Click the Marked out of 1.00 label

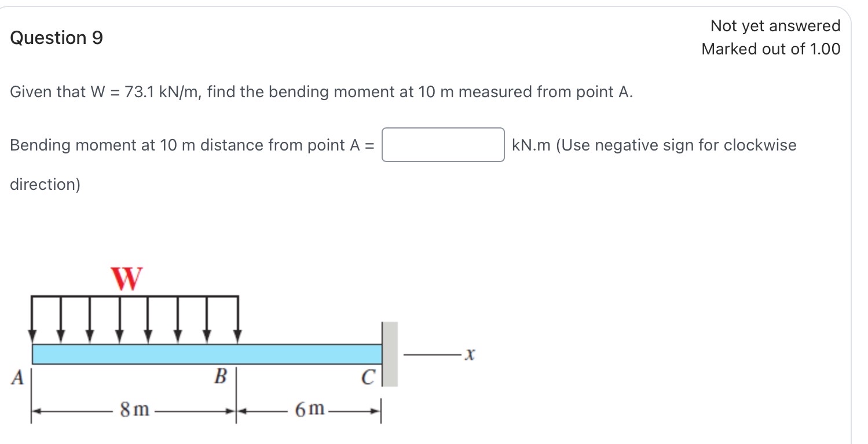pos(771,49)
